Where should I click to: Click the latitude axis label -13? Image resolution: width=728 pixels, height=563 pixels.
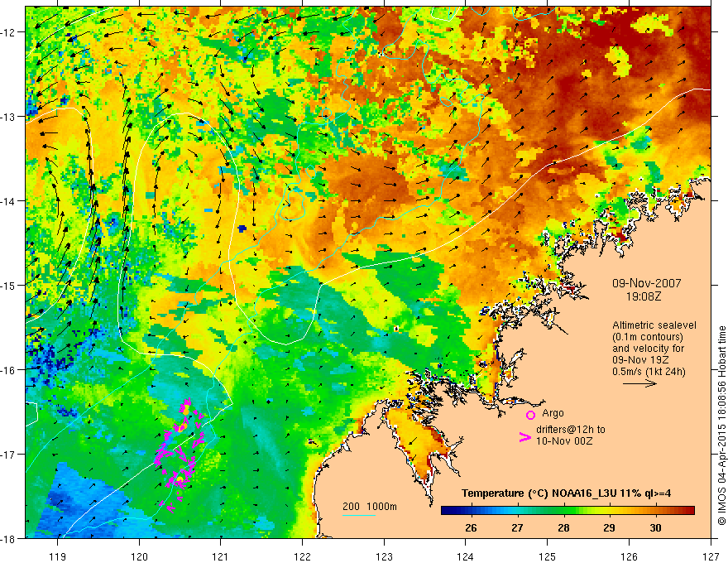click(x=9, y=117)
